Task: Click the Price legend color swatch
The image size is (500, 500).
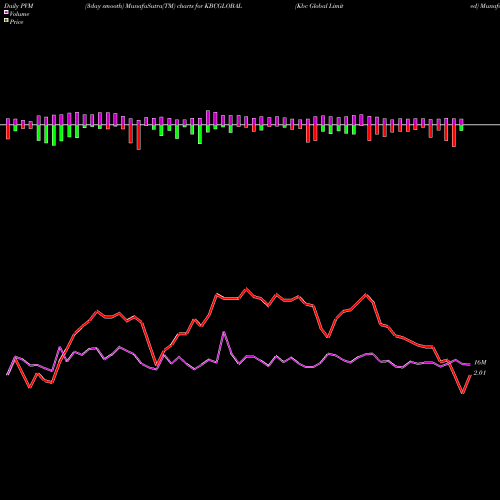Action: click(x=6, y=21)
